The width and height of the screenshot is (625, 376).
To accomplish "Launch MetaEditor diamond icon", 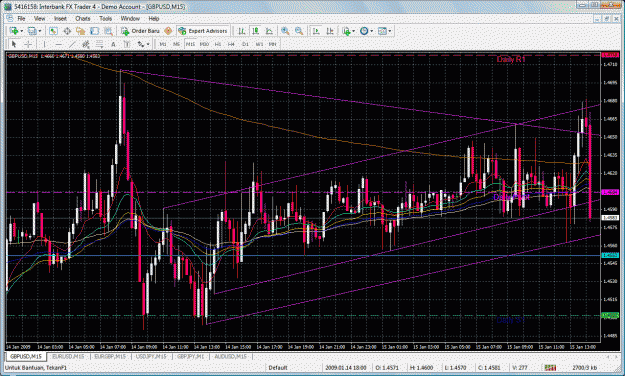I will pos(168,31).
